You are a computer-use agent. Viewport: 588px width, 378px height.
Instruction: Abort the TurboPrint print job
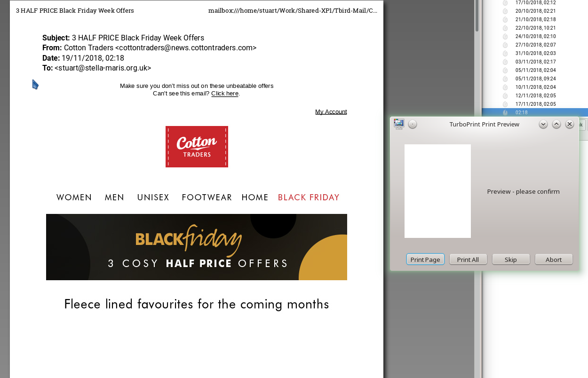click(554, 260)
